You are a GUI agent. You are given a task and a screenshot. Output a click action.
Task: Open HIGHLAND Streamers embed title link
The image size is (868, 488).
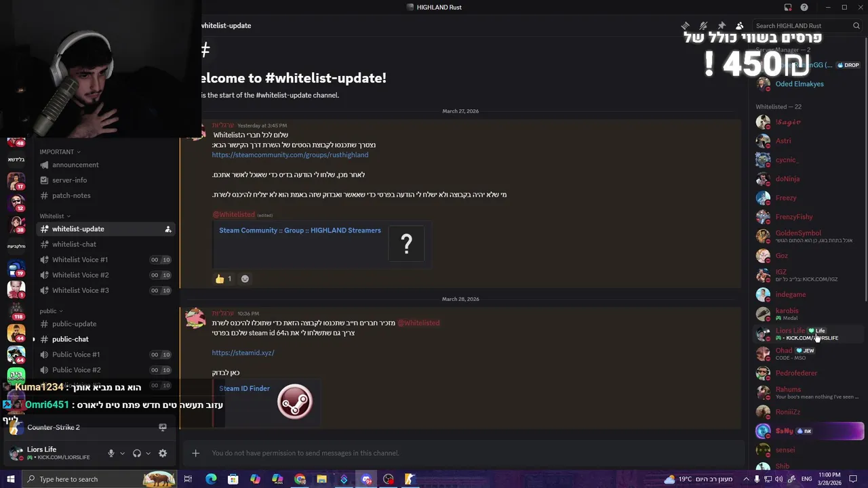pyautogui.click(x=300, y=230)
